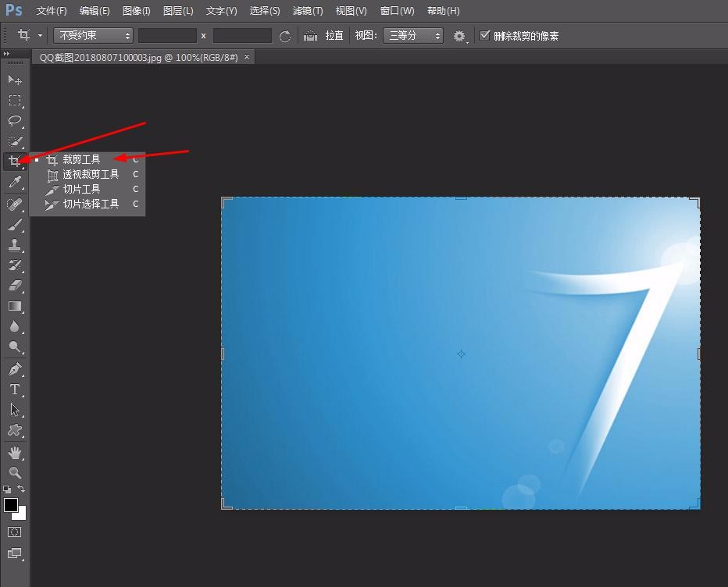Expand the toolbox with double arrows
728x587 pixels.
[x=6, y=54]
